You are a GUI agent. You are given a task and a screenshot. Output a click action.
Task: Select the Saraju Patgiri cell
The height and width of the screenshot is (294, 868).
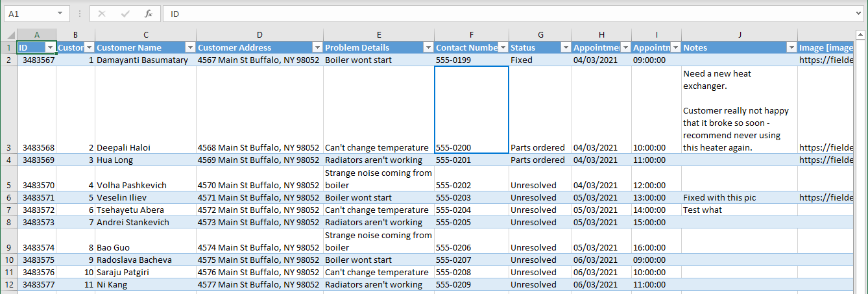pos(145,272)
